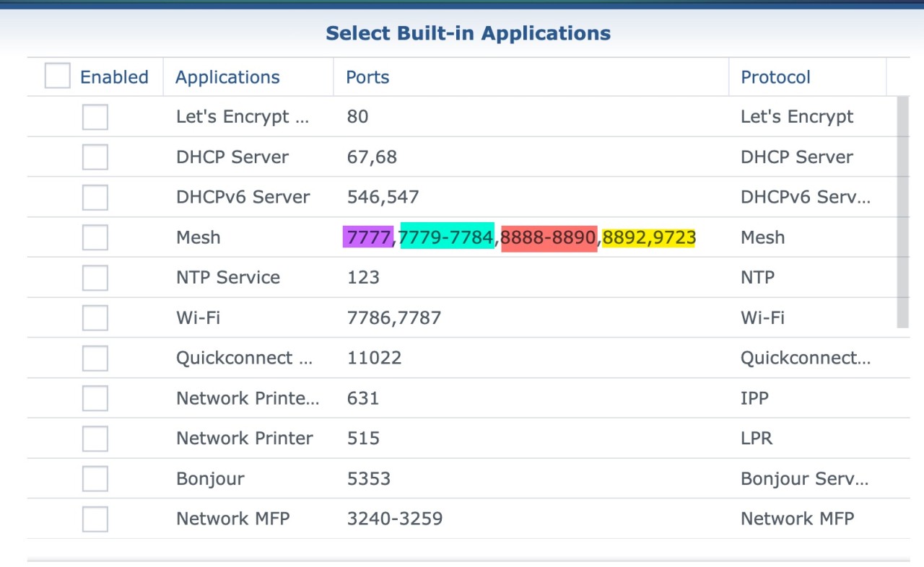Viewport: 924px width, 567px height.
Task: Enable the Quickconnect checkbox
Action: click(x=95, y=359)
